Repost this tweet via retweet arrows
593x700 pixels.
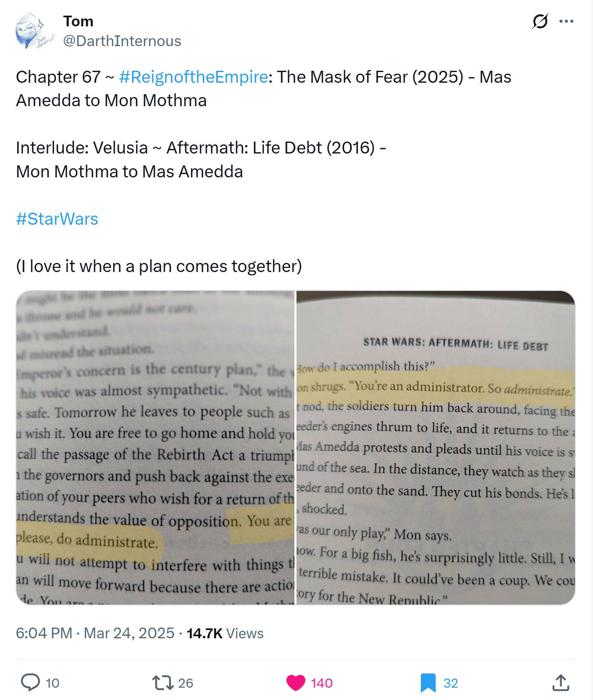coord(163,683)
